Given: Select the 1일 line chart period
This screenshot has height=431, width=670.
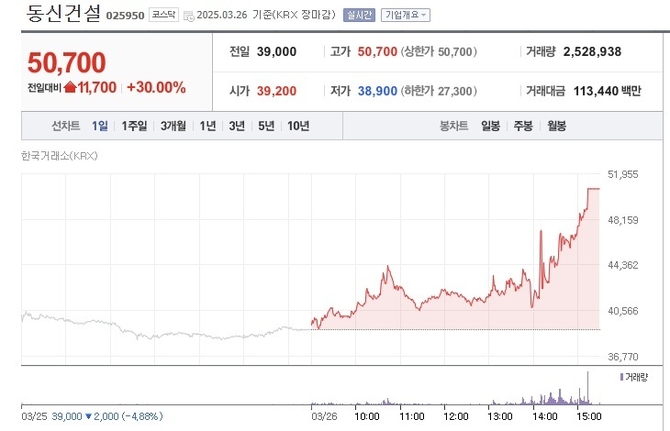Looking at the screenshot, I should click(100, 126).
